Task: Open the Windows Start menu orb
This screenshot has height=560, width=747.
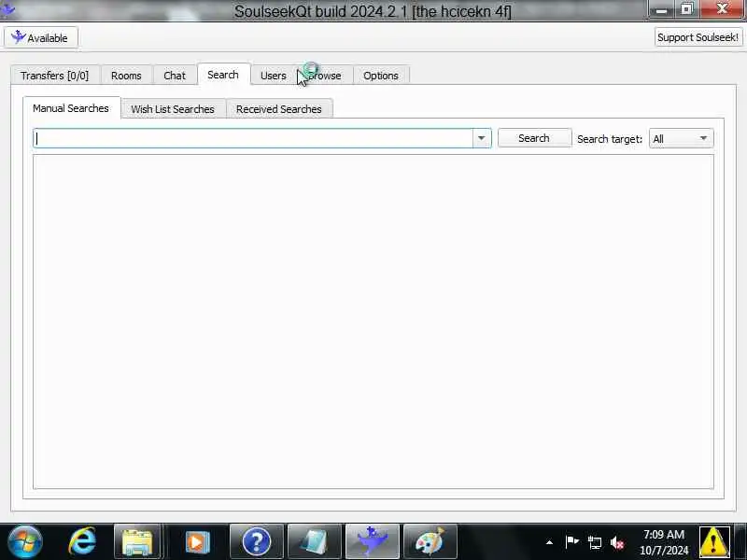Action: (25, 542)
